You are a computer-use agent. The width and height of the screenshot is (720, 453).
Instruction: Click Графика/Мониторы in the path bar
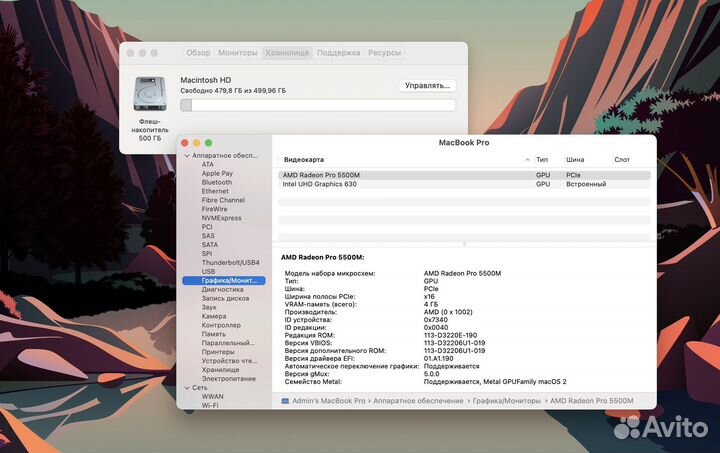(x=506, y=401)
